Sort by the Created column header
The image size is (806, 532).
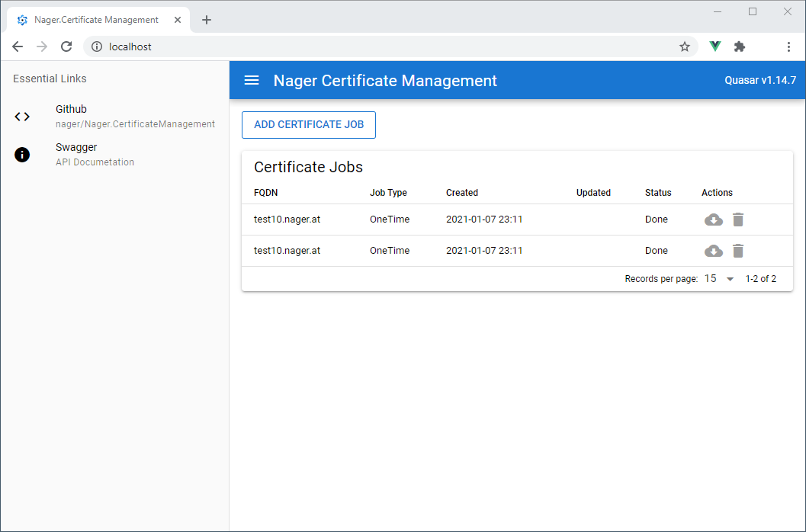click(461, 193)
